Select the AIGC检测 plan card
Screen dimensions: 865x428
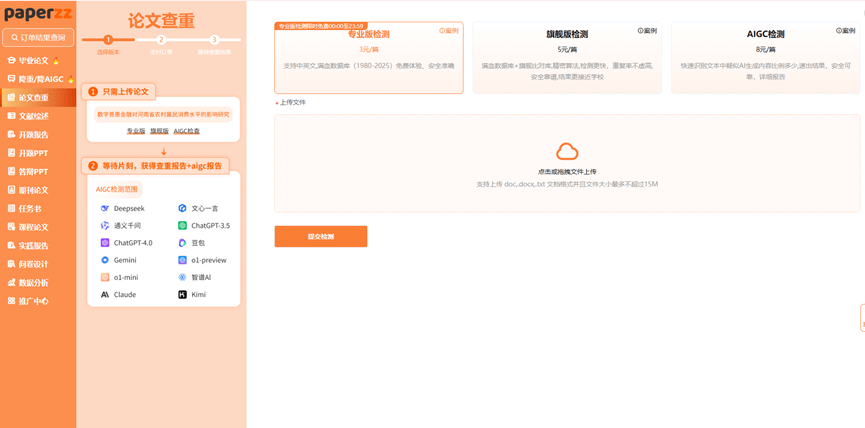click(766, 58)
